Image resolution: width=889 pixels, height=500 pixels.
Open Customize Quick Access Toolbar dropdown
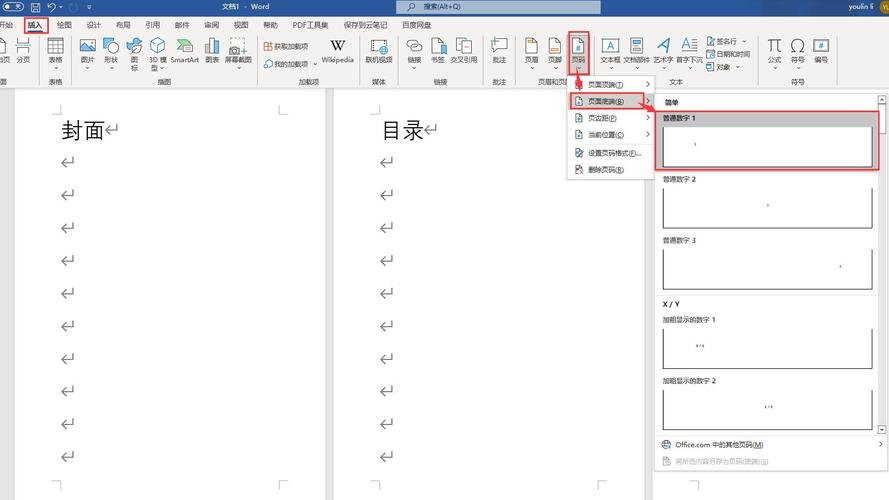click(89, 7)
